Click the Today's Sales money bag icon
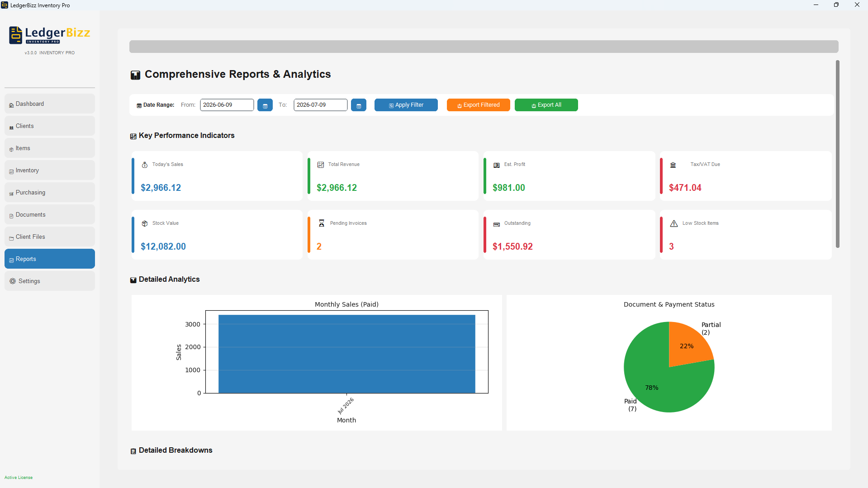This screenshot has height=488, width=868. [x=145, y=165]
